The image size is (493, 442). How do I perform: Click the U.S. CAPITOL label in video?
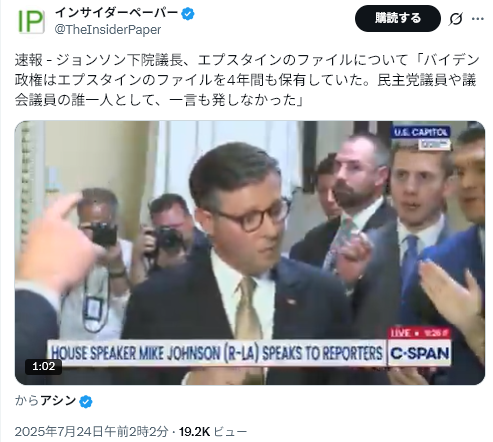pyautogui.click(x=421, y=132)
